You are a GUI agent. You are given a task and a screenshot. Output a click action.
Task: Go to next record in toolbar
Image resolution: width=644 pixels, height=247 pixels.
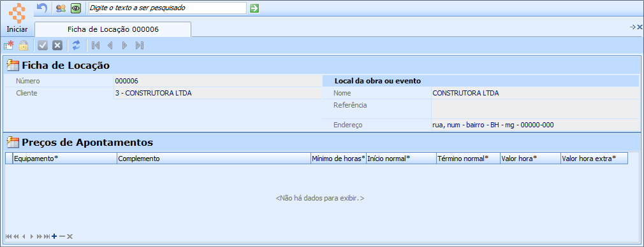[125, 45]
